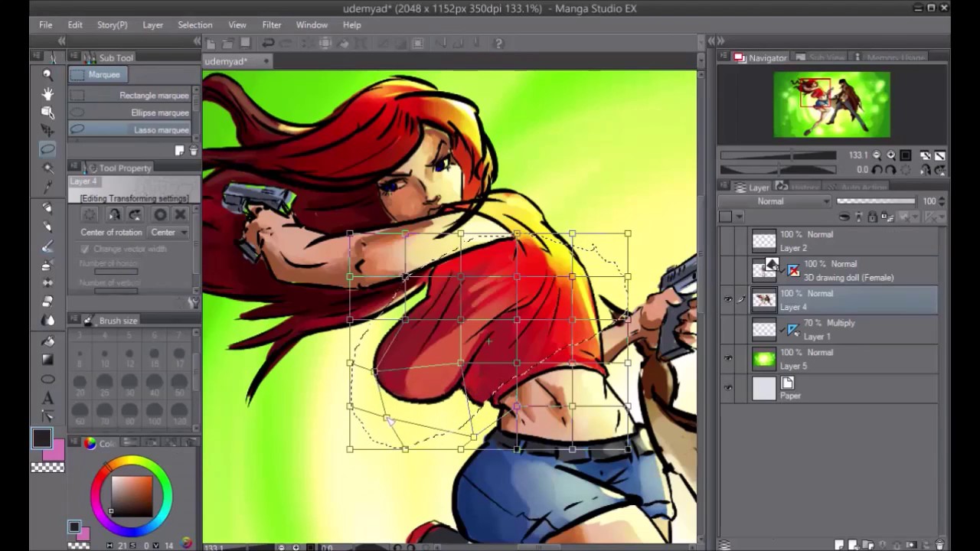Select the Airbrush tool
The image size is (980, 551).
point(47,265)
